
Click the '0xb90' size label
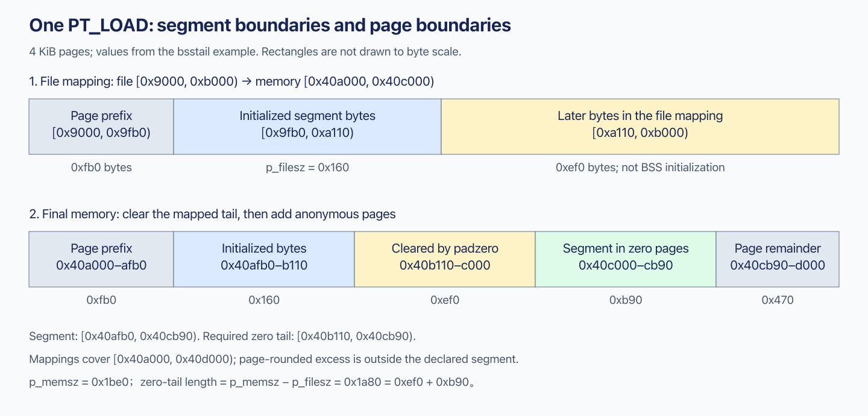pos(626,300)
